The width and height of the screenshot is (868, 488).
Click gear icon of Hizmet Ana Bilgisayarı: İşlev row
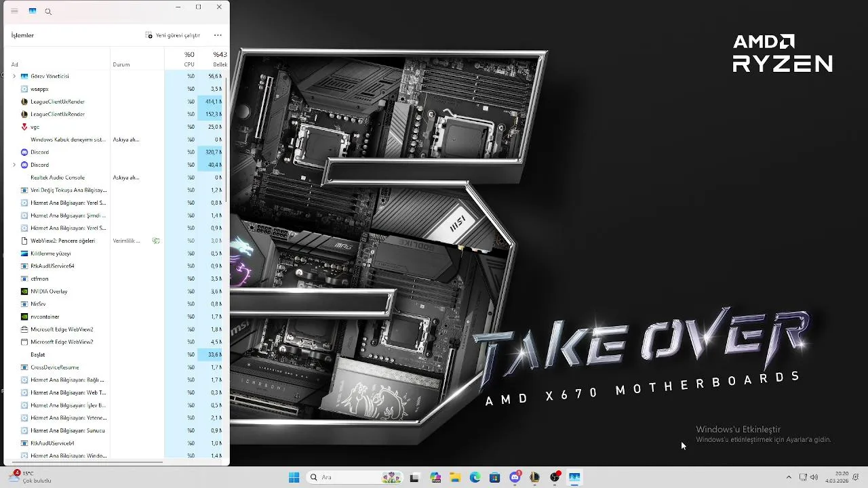pos(24,405)
